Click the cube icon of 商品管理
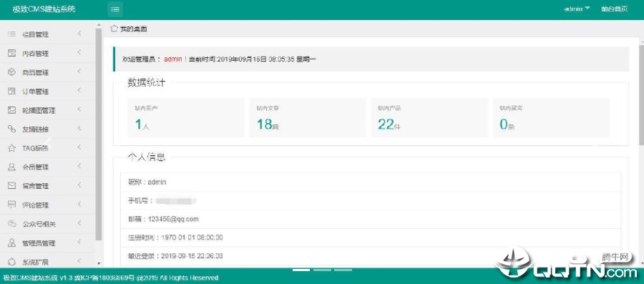The image size is (644, 284). [12, 72]
